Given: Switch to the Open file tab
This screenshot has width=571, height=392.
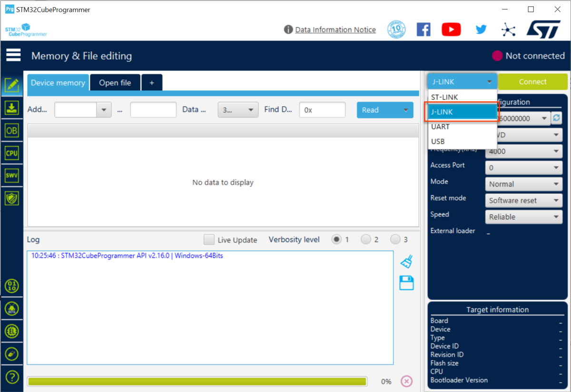Looking at the screenshot, I should pyautogui.click(x=115, y=82).
